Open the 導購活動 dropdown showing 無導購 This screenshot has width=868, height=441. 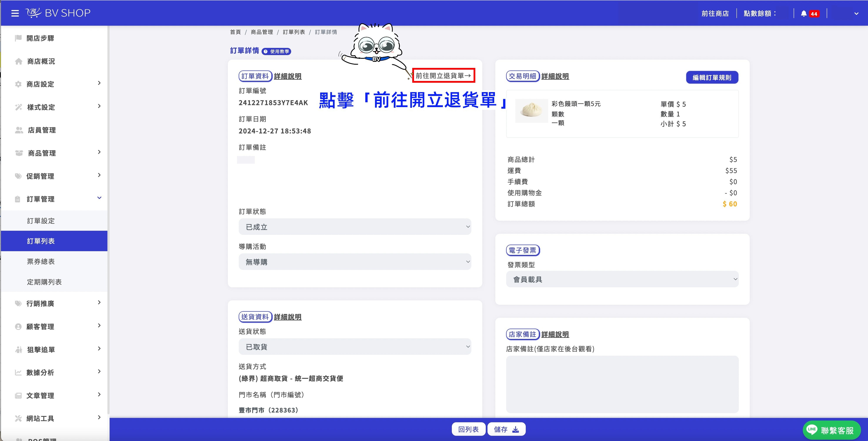tap(355, 262)
